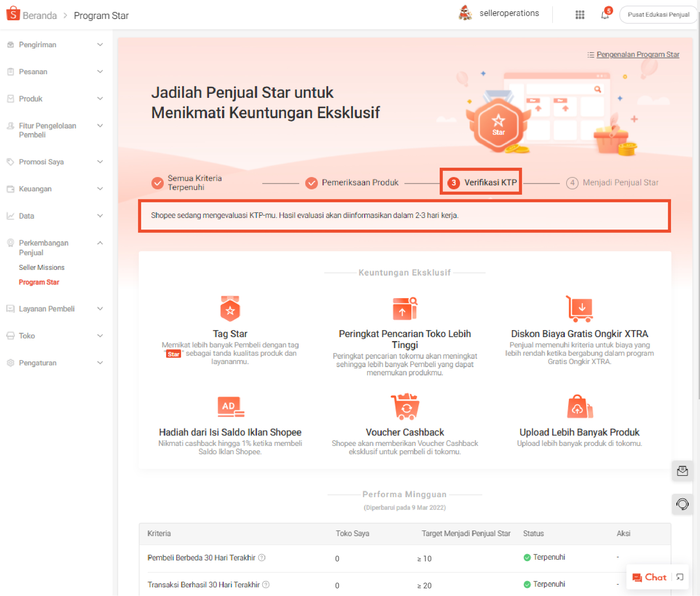Click the Peringkat Pencarian Toko icon
Screen dimensions: 700x596
pos(405,308)
